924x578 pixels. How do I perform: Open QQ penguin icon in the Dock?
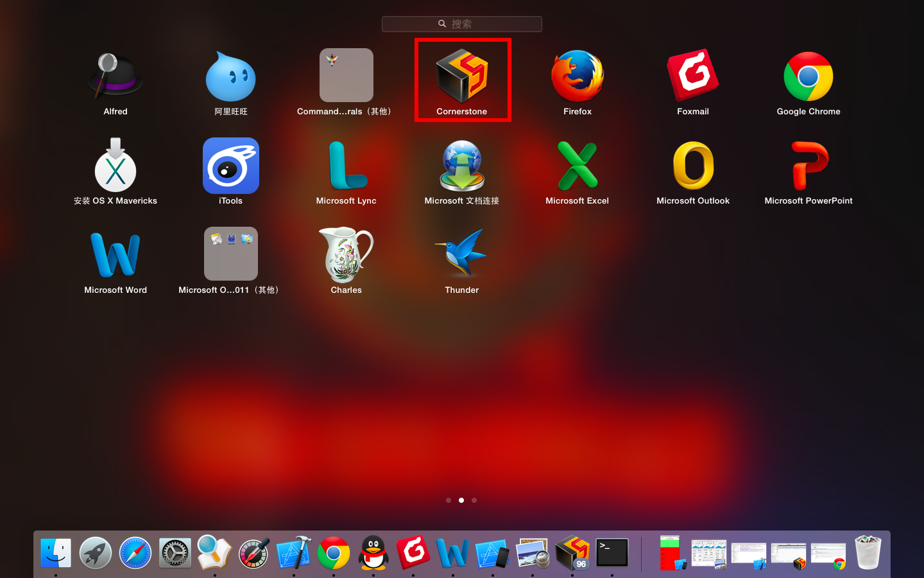373,553
